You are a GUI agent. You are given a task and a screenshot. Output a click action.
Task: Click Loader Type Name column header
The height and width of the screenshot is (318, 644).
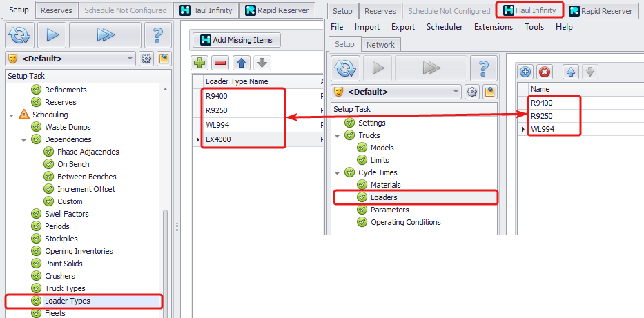coord(260,81)
